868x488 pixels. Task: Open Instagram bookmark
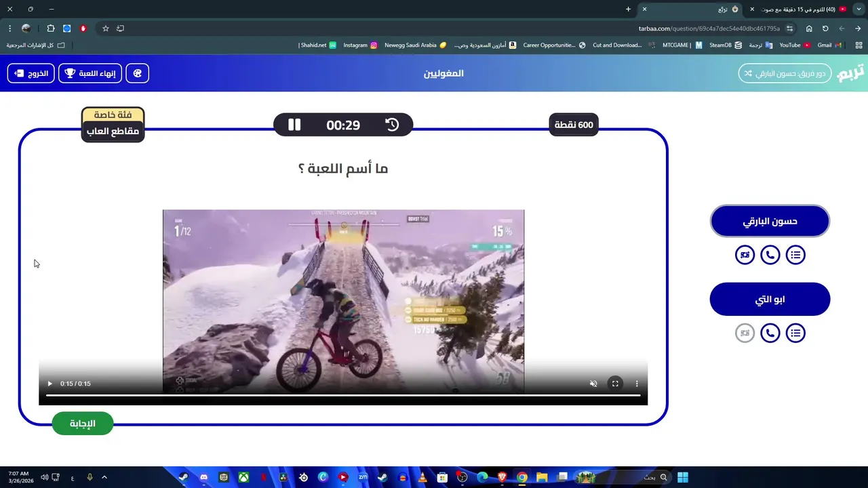coord(360,45)
